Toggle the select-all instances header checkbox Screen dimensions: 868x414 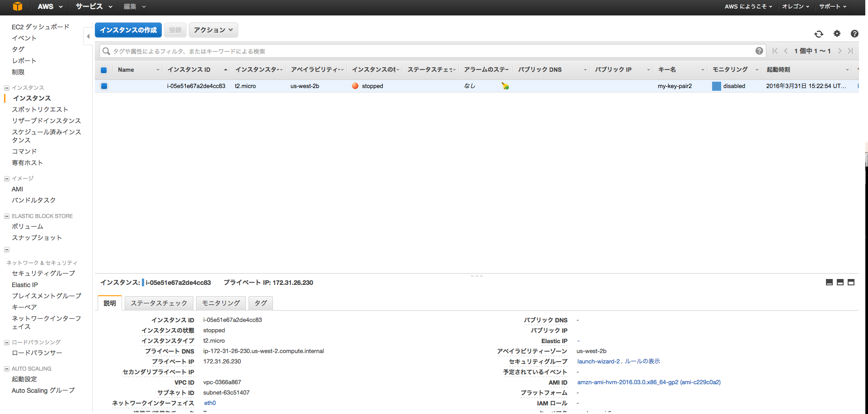click(103, 70)
